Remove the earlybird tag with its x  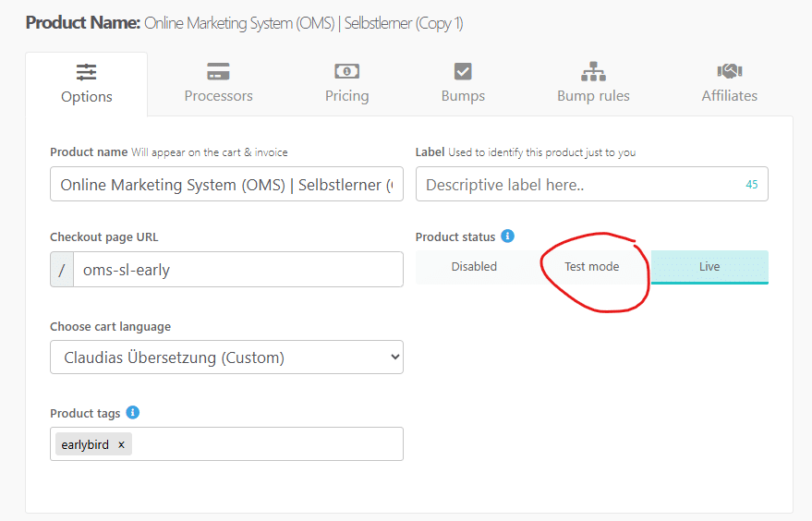(x=121, y=444)
